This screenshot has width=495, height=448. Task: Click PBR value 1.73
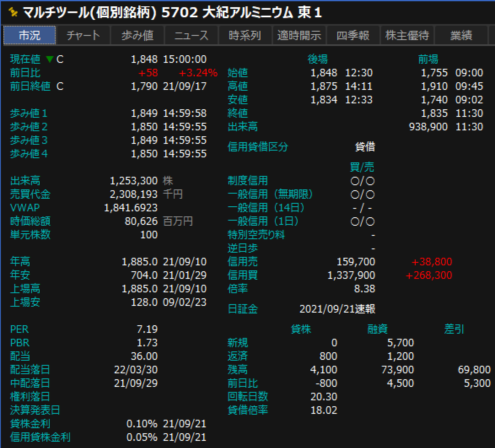coord(147,343)
